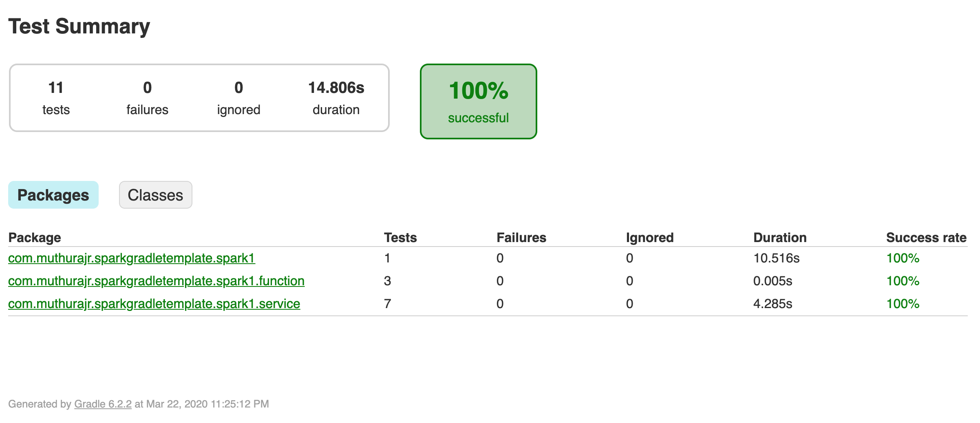Click the 11 tests counter
980x423 pixels.
pos(55,98)
